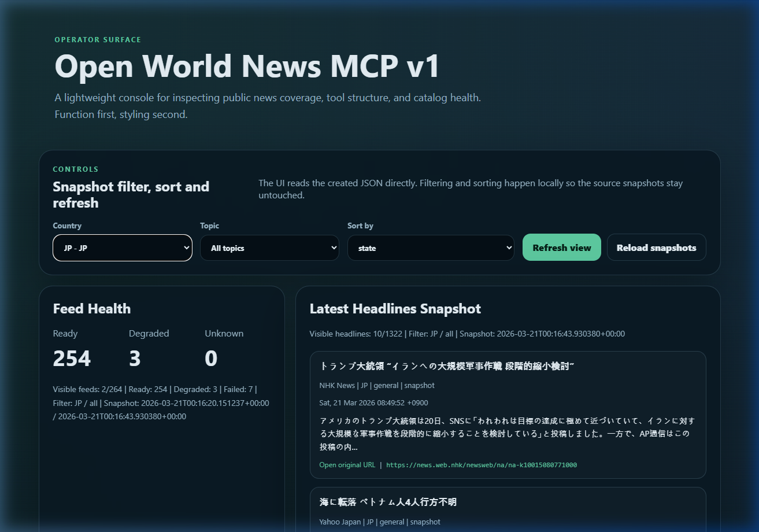Click the Visible headlines: 10/1322 status line
The width and height of the screenshot is (759, 532).
pos(467,334)
